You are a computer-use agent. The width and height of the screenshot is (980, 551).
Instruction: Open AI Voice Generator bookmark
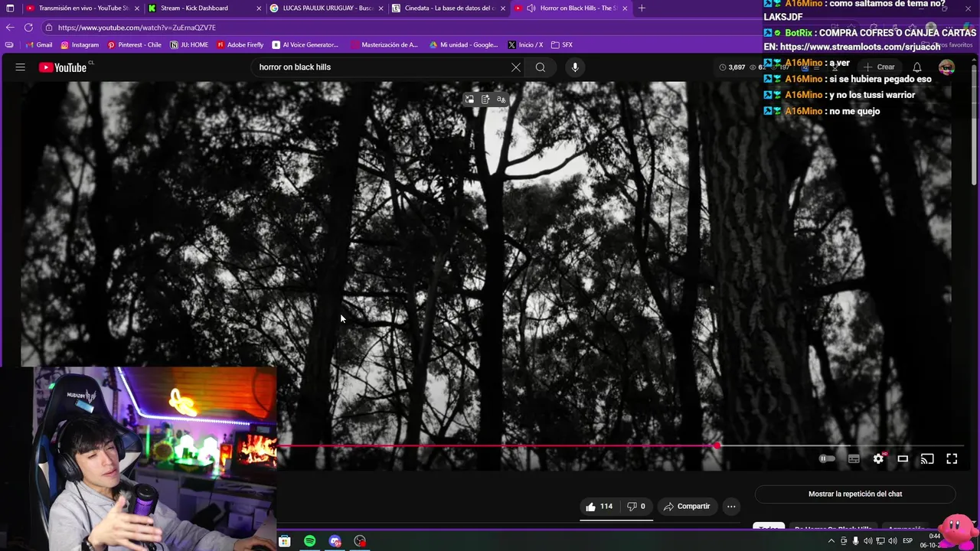[305, 45]
